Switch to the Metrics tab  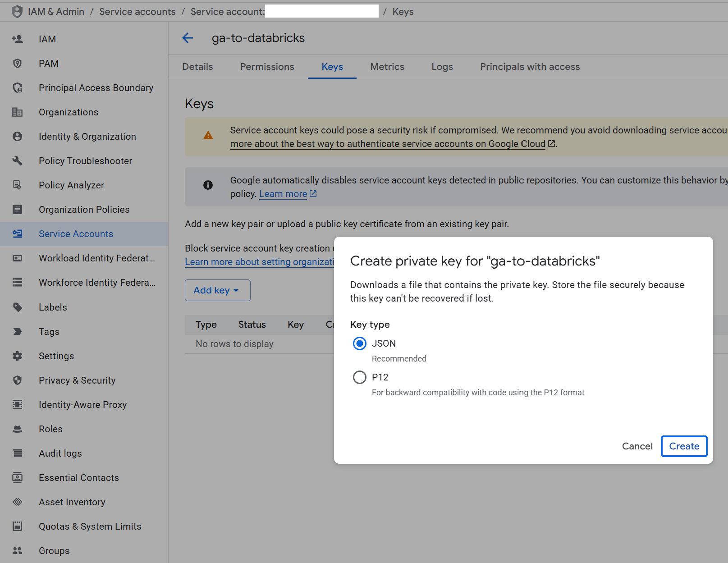pyautogui.click(x=387, y=67)
